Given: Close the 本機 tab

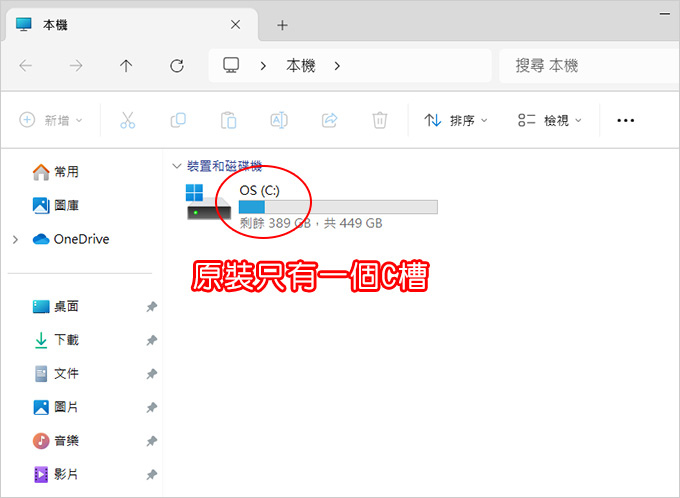Looking at the screenshot, I should [x=235, y=25].
